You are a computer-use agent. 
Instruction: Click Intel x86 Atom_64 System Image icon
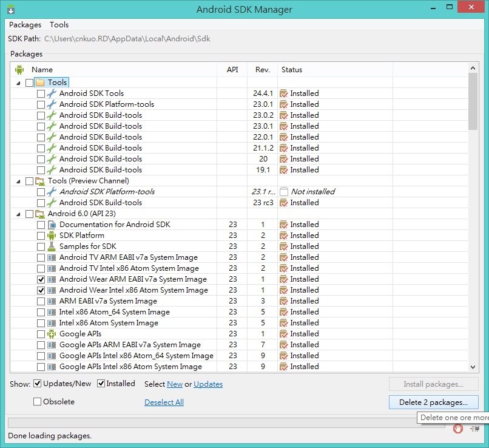click(52, 312)
